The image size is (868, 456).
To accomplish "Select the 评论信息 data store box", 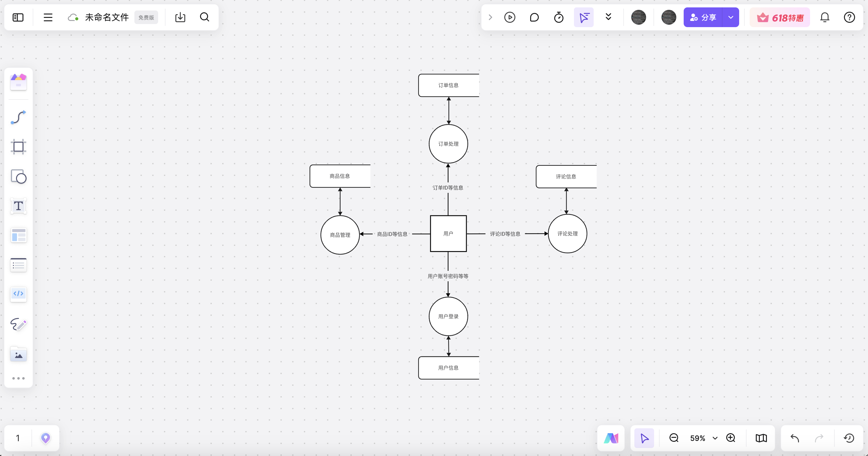I will click(566, 177).
